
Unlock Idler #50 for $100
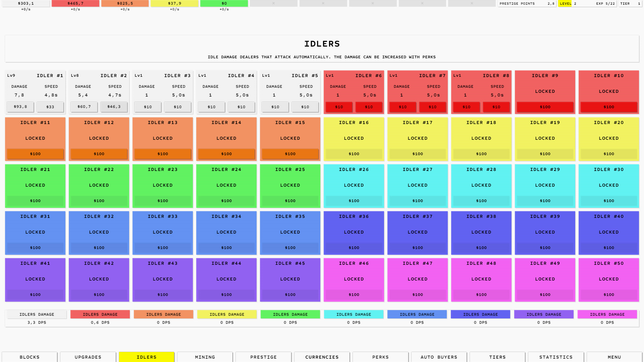(609, 295)
